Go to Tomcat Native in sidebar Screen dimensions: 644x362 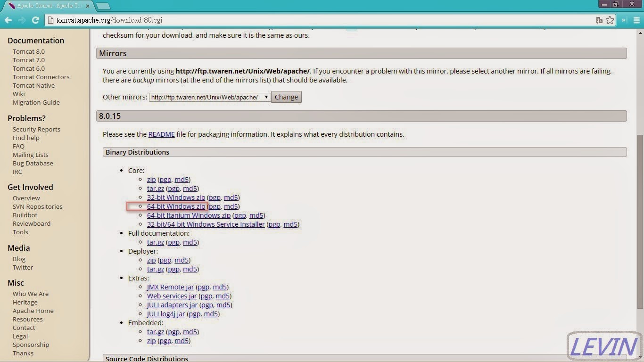coord(33,86)
